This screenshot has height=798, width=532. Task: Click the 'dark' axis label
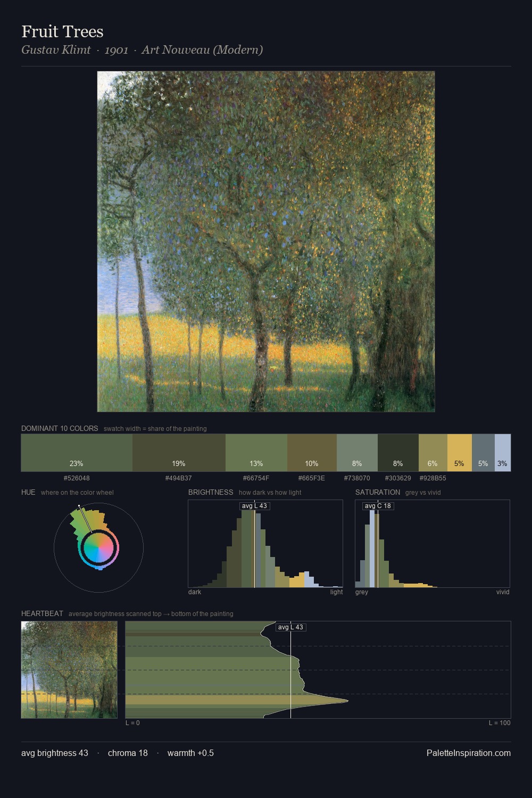pos(195,592)
